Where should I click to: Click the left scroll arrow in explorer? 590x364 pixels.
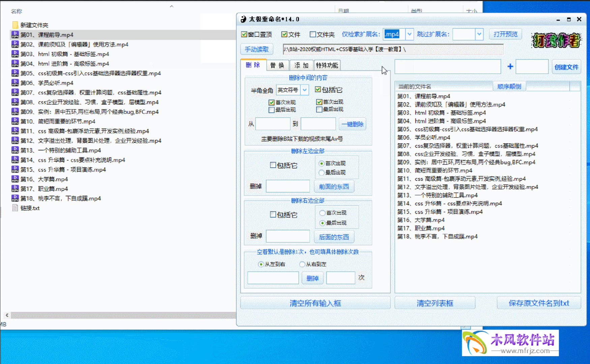(7, 315)
